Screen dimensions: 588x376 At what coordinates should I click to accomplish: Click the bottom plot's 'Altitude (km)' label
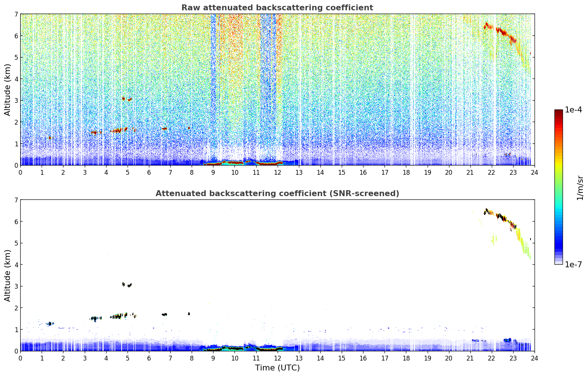8,275
